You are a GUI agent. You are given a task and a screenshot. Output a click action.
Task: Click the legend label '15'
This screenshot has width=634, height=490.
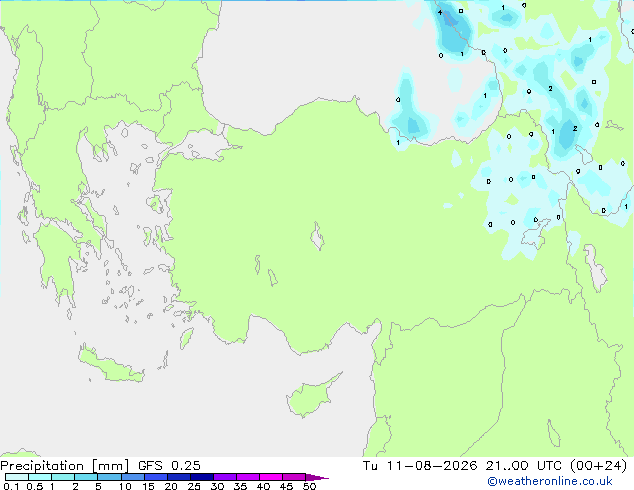point(148,486)
